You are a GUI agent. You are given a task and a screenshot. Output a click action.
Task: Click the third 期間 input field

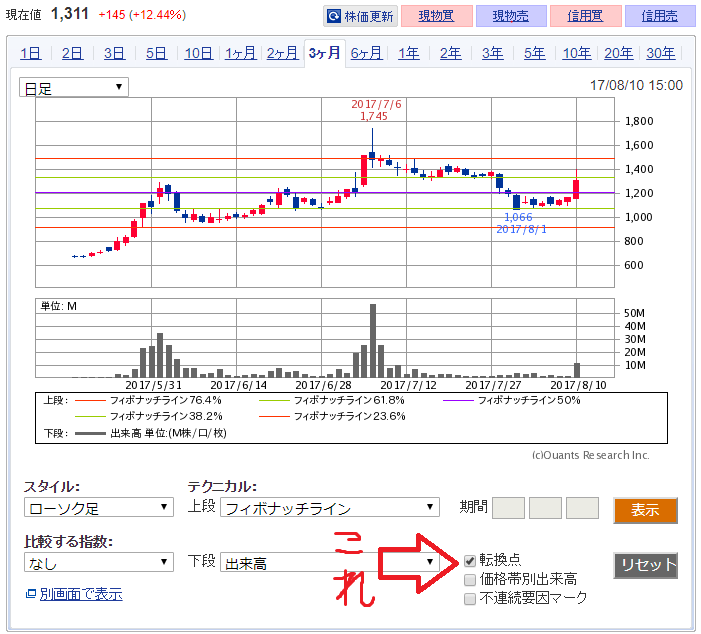pyautogui.click(x=583, y=508)
